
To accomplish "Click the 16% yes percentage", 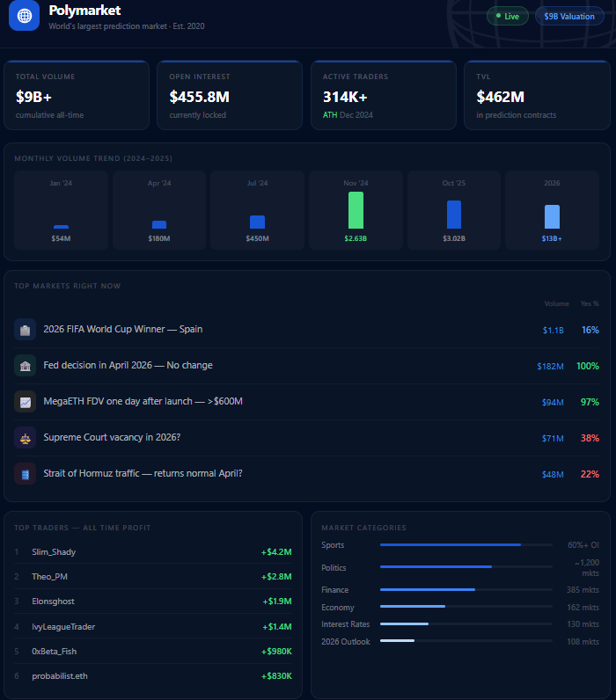I will pos(590,330).
